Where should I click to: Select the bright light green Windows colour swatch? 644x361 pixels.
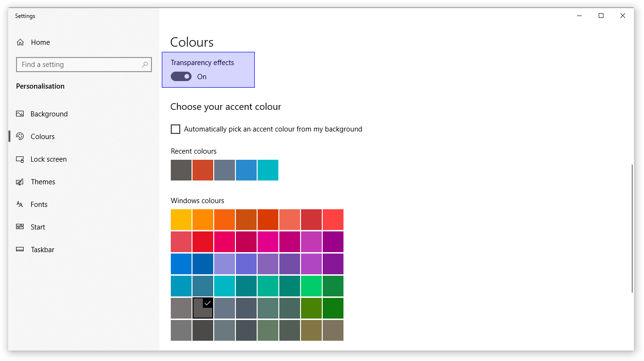click(x=311, y=286)
